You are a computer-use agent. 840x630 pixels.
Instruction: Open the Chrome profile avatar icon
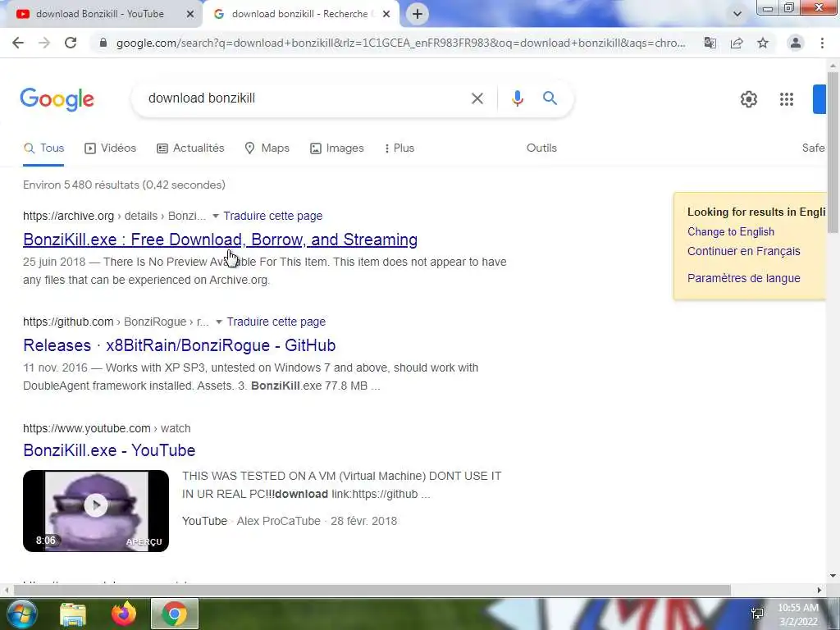tap(796, 43)
